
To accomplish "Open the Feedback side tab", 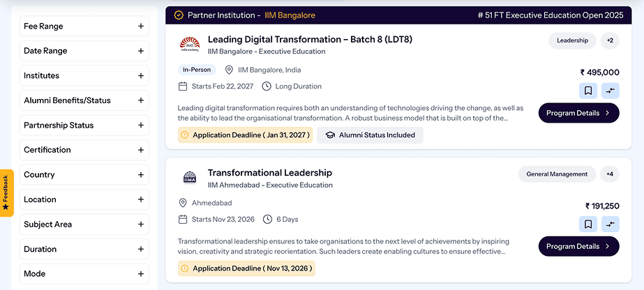I will pos(6,193).
